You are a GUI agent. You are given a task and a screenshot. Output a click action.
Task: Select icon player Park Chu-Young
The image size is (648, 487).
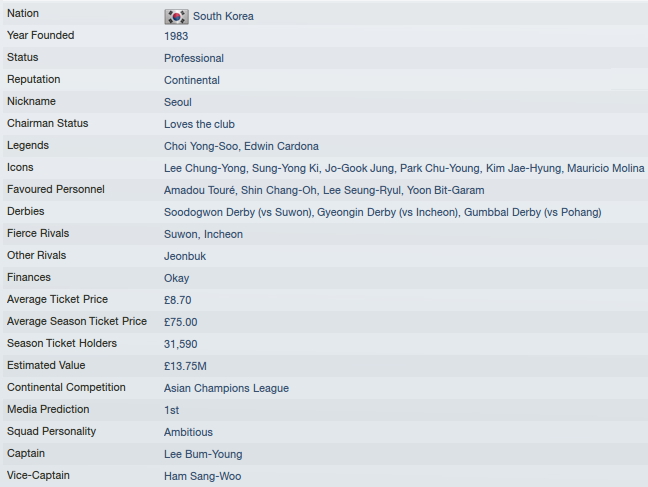click(440, 168)
